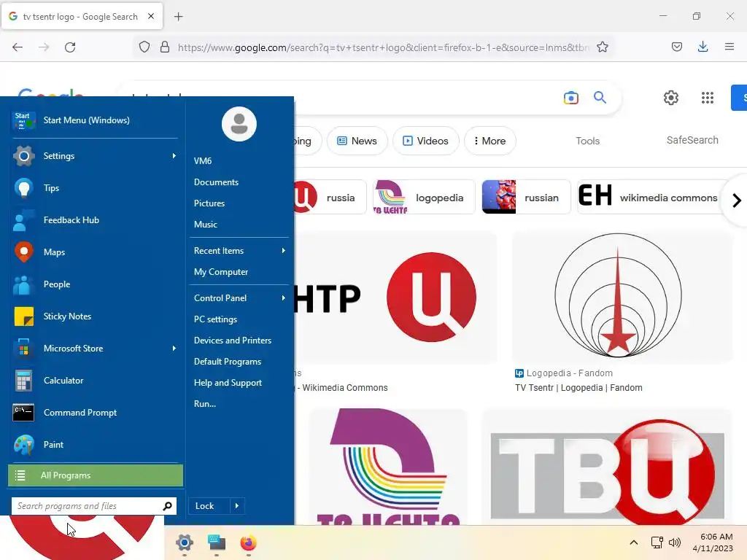Open PC settings
747x560 pixels.
click(x=215, y=319)
